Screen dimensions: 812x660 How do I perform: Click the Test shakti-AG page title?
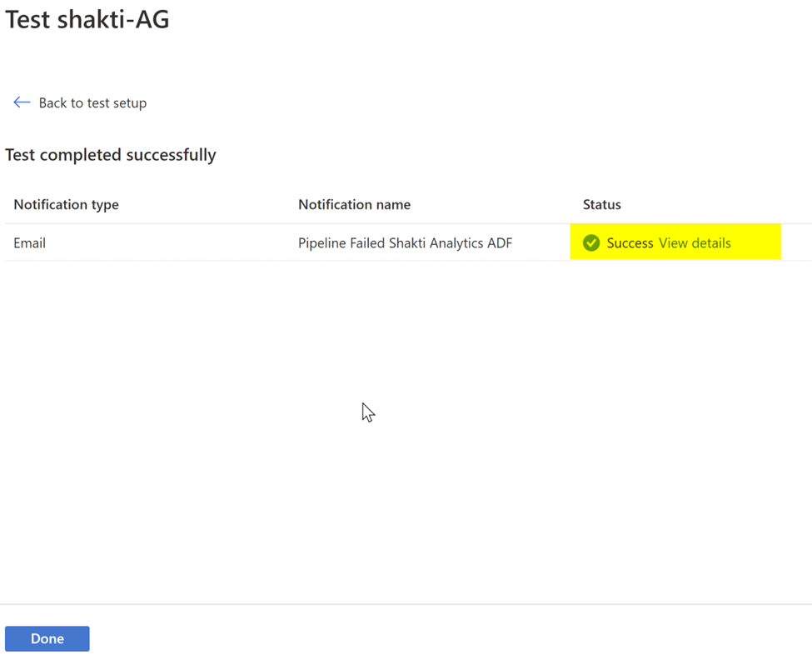click(87, 18)
